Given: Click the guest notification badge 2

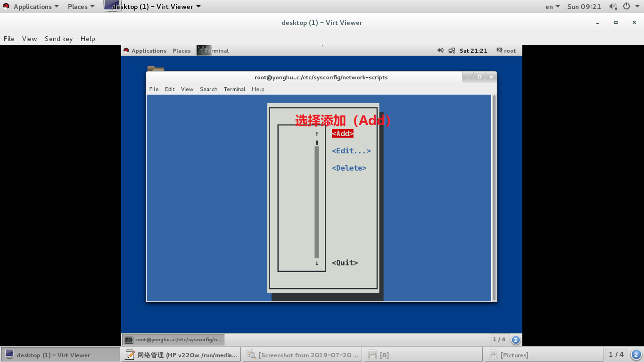Looking at the screenshot, I should [x=516, y=339].
